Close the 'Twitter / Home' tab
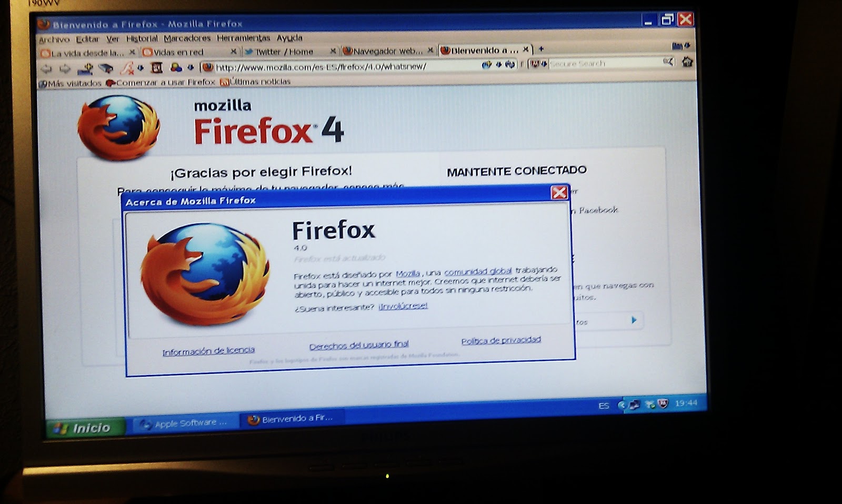The image size is (842, 504). pyautogui.click(x=333, y=51)
